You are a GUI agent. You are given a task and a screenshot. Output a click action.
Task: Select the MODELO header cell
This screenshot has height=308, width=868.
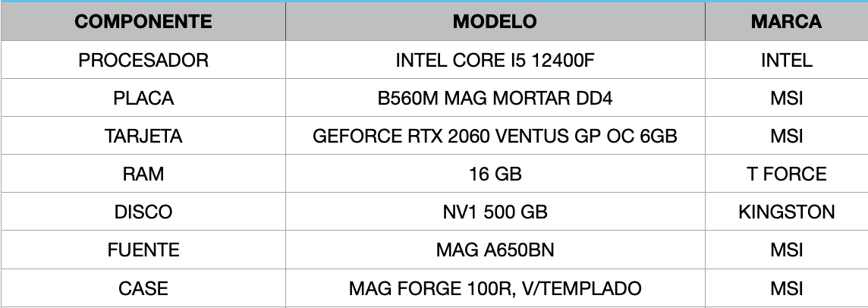coord(495,22)
